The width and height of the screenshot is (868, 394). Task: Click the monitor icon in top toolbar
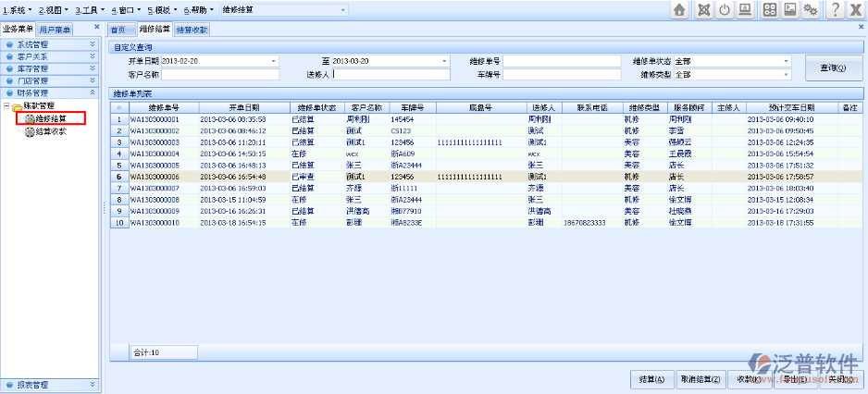click(746, 10)
